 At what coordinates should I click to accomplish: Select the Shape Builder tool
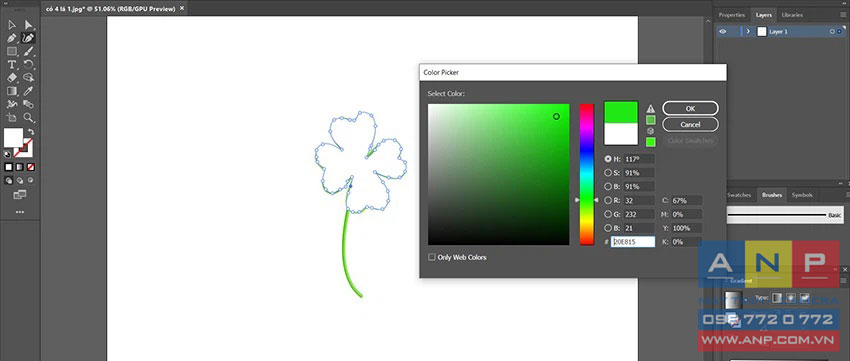pos(29,78)
